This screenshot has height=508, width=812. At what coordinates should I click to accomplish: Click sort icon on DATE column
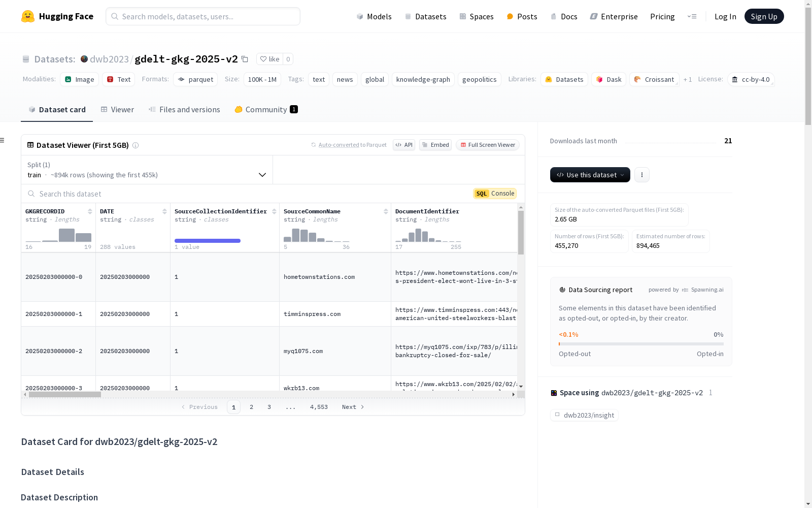click(x=164, y=211)
